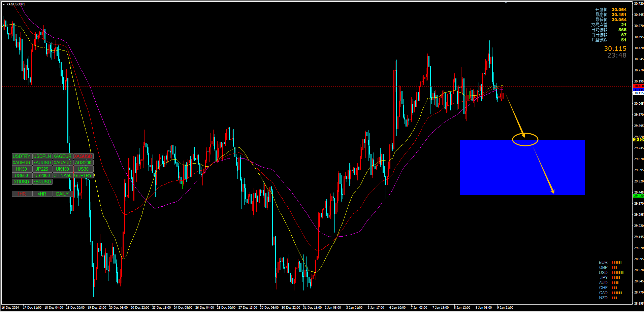Click the 9 Jan 21:00 time axis label
644x312 pixels.
click(505, 308)
